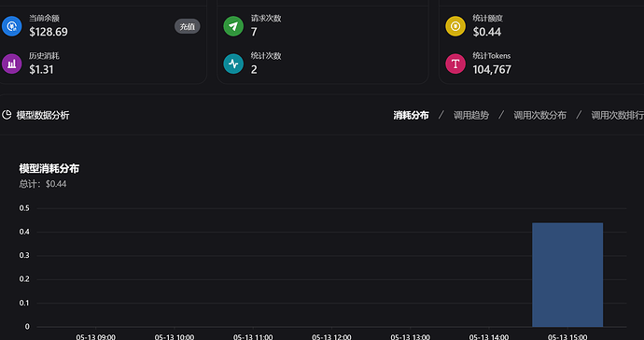Click the 模型数据分析 section heading
This screenshot has height=340, width=644.
point(43,116)
